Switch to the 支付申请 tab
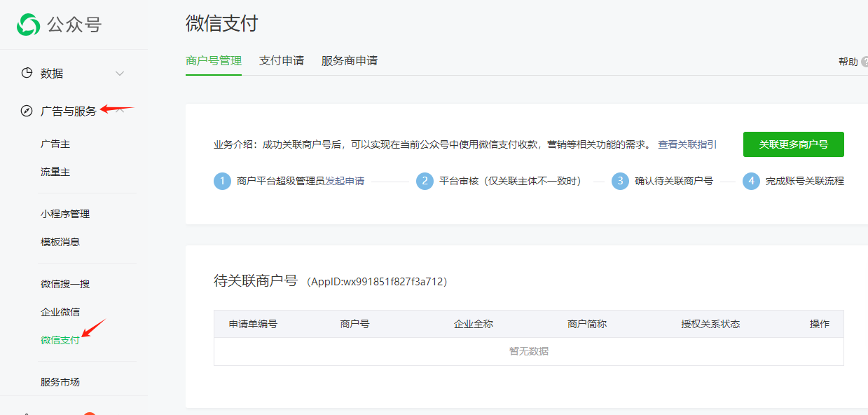Screen dimensions: 868x415 (282, 61)
